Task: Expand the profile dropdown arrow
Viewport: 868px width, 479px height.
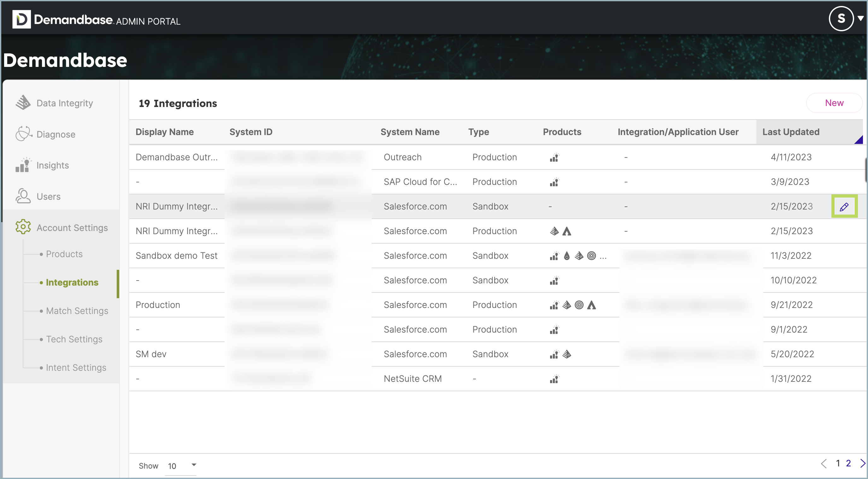Action: (x=860, y=19)
